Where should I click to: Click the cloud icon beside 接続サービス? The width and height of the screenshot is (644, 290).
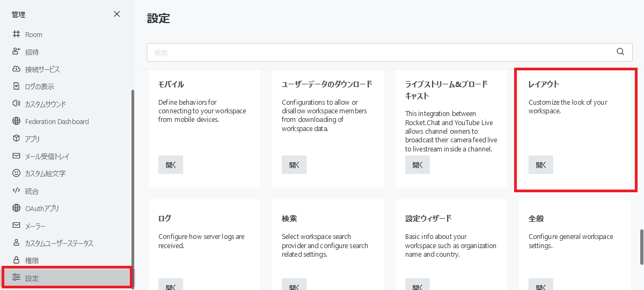click(x=16, y=69)
